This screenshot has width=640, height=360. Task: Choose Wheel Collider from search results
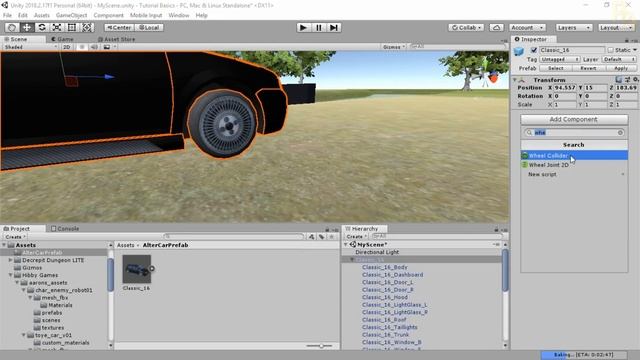[x=574, y=156]
